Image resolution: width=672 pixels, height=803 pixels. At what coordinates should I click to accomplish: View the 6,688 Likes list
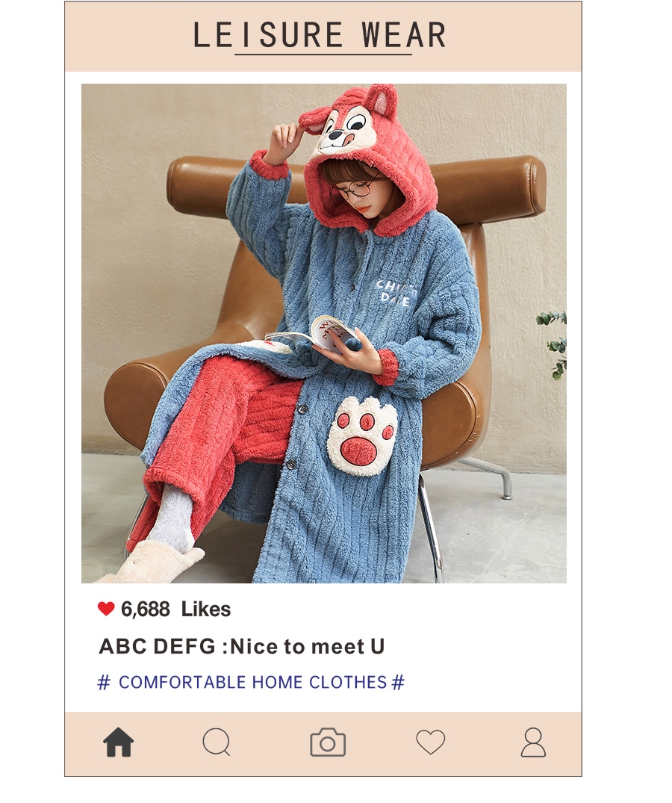point(175,609)
